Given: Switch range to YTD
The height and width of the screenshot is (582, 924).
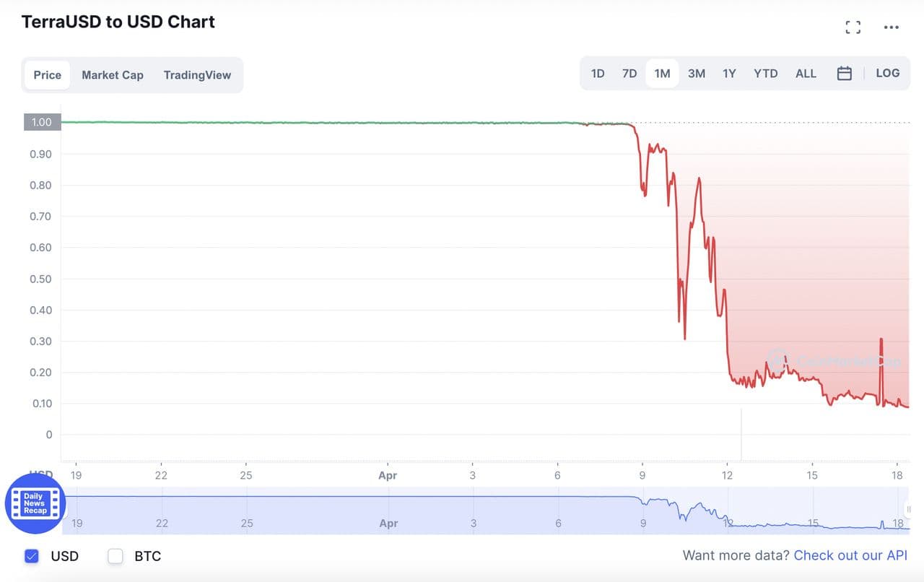Looking at the screenshot, I should [765, 74].
